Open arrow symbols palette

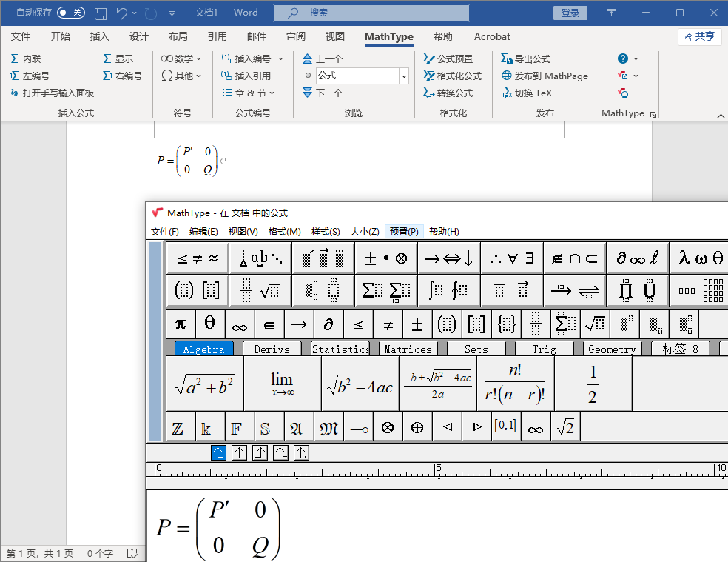click(448, 258)
